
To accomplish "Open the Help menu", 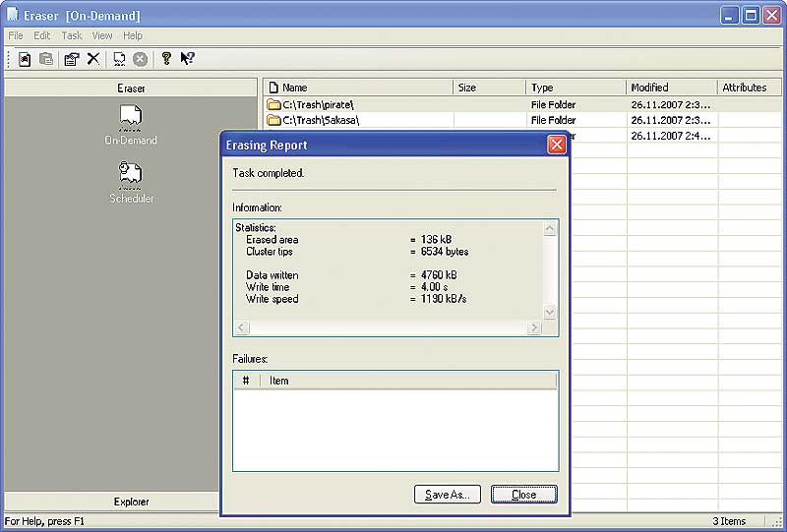I will (133, 35).
